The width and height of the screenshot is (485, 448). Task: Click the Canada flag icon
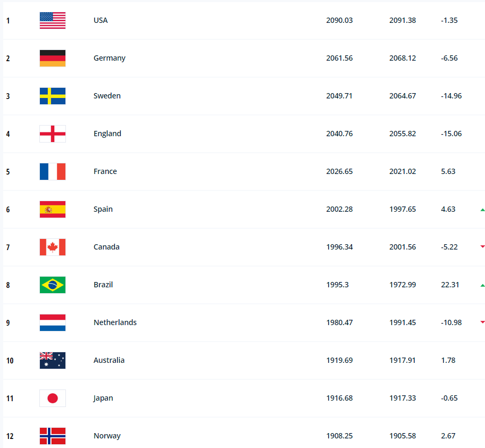(53, 247)
